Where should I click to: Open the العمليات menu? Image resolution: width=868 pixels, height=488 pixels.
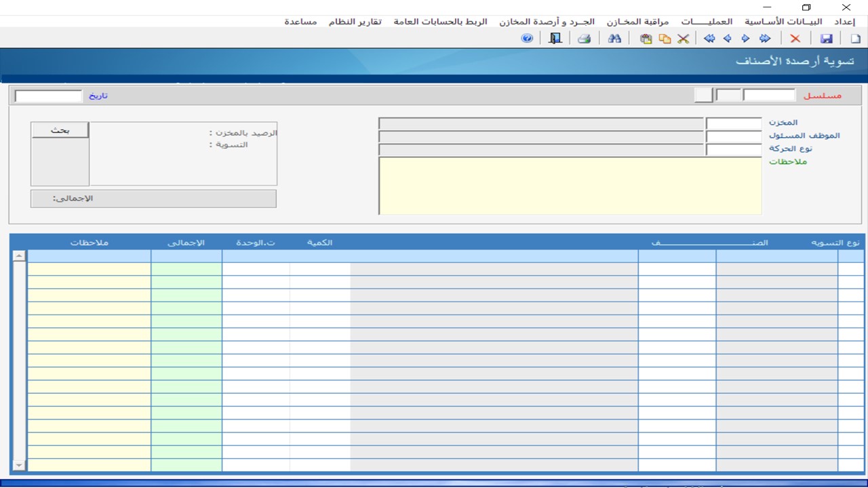coord(707,22)
